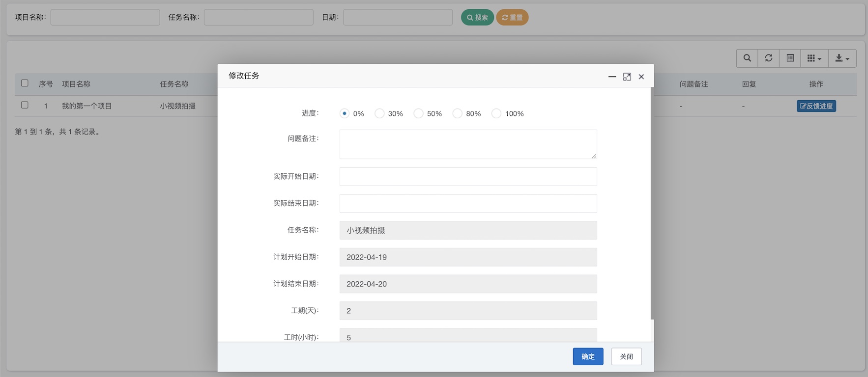Click the 反馈进度 button
The height and width of the screenshot is (377, 868).
pyautogui.click(x=816, y=106)
